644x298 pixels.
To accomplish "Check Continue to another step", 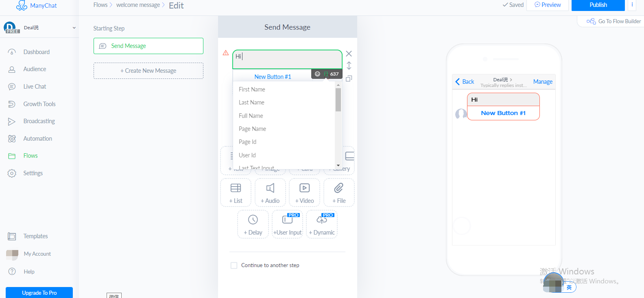I will [x=234, y=265].
